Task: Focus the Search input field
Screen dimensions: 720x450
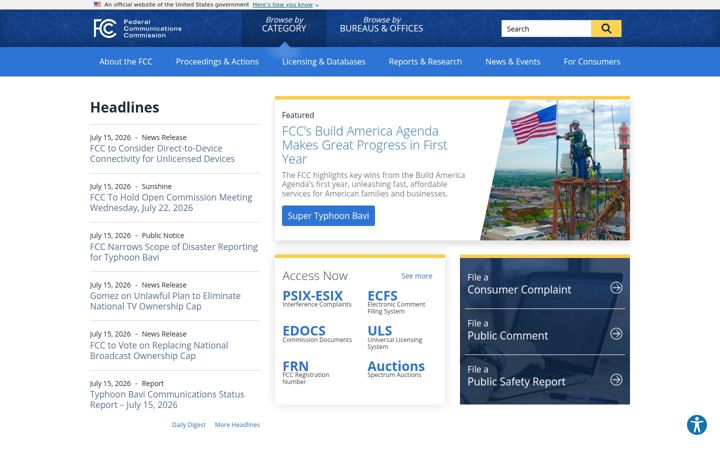Action: pos(546,28)
